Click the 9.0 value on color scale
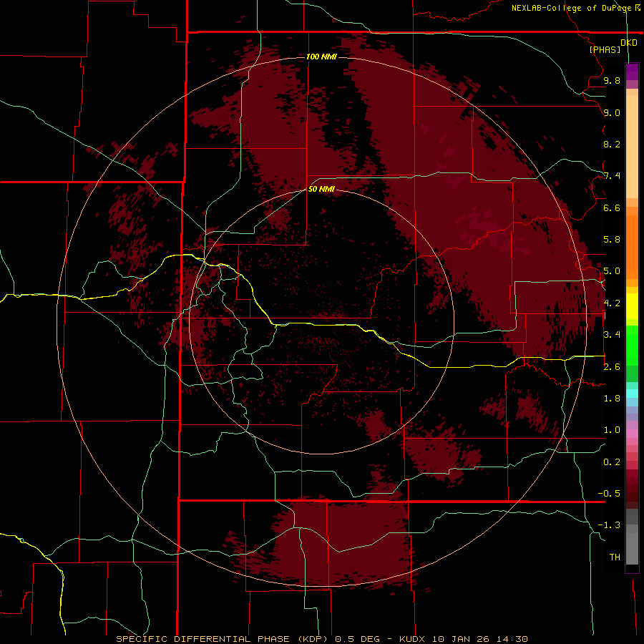This screenshot has width=644, height=644. tap(612, 112)
